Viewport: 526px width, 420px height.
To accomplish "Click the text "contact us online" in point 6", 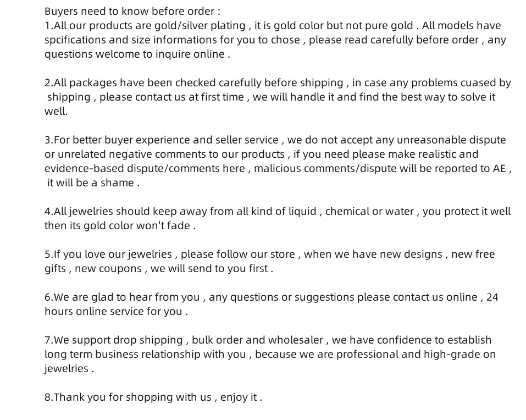I will pos(435,297).
